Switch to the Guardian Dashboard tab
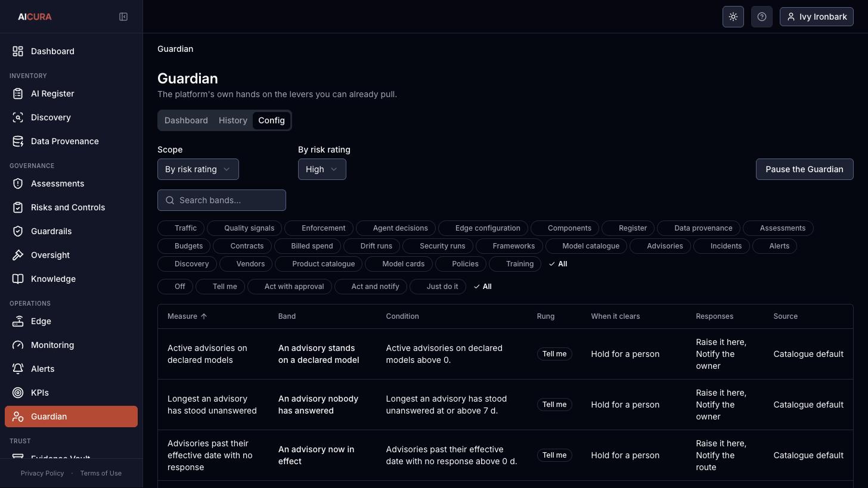 click(186, 120)
